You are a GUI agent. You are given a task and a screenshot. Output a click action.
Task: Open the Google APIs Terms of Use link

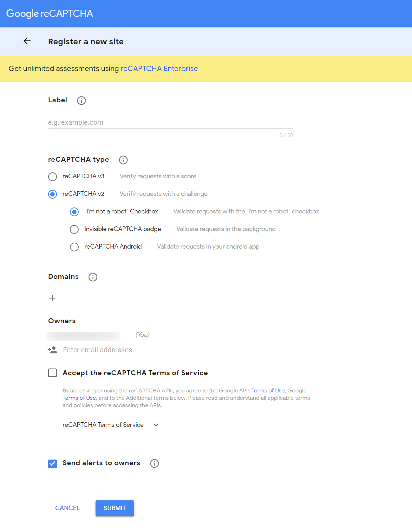pyautogui.click(x=268, y=390)
